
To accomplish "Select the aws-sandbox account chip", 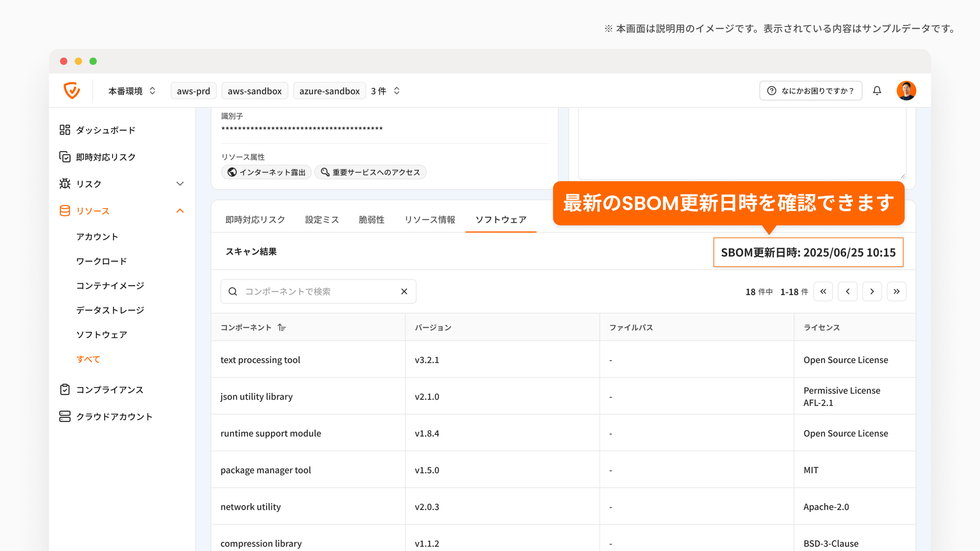I will point(254,91).
